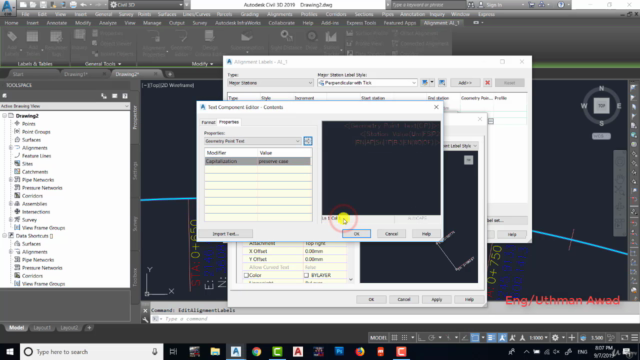Toggle snap mode in status bar

click(404, 338)
